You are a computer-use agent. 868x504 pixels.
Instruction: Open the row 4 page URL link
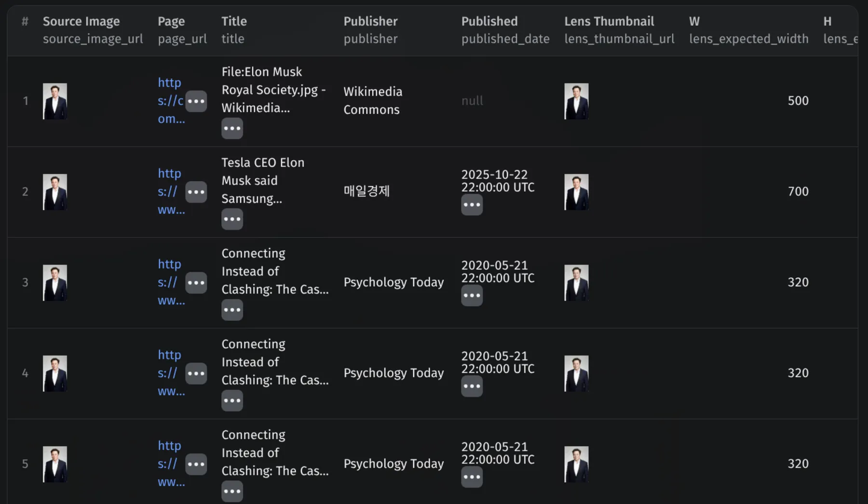click(x=171, y=373)
